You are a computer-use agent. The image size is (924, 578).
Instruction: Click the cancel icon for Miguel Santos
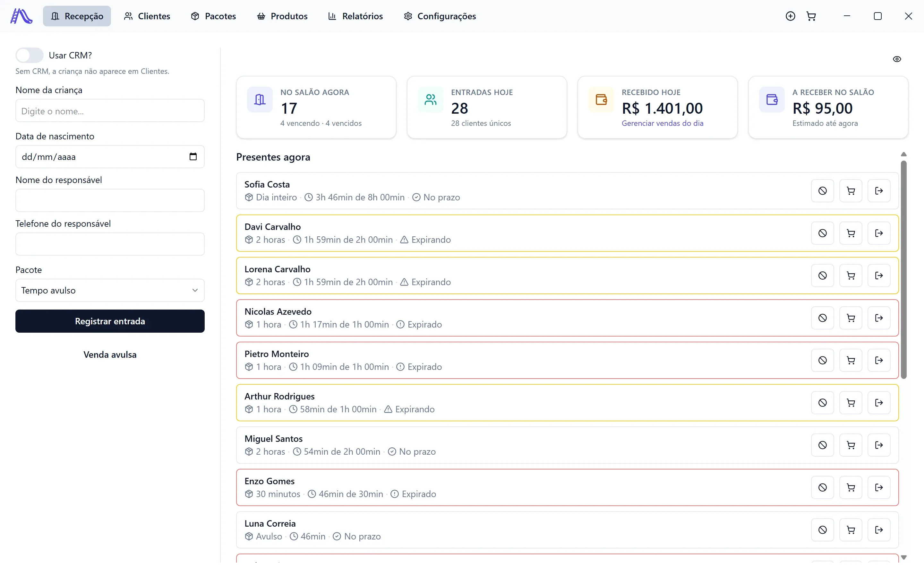822,445
